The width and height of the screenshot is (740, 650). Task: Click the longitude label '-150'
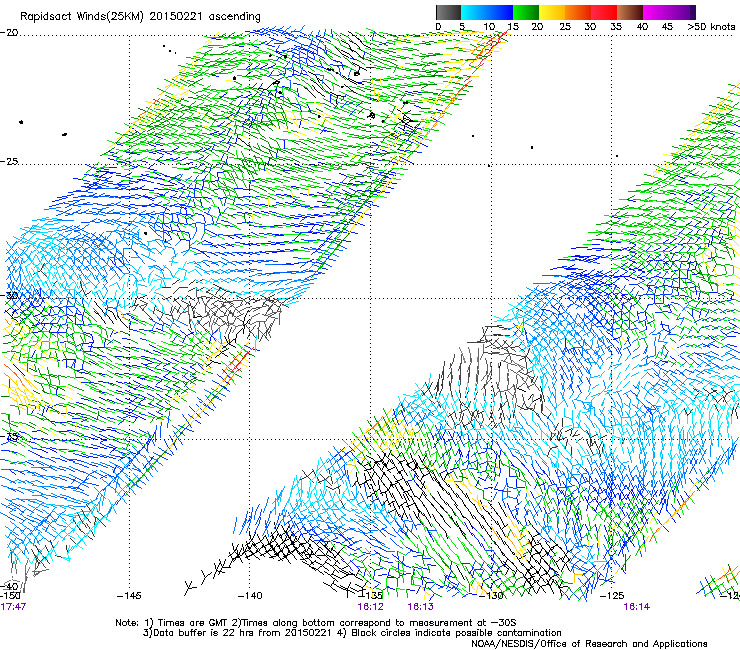coord(10,596)
